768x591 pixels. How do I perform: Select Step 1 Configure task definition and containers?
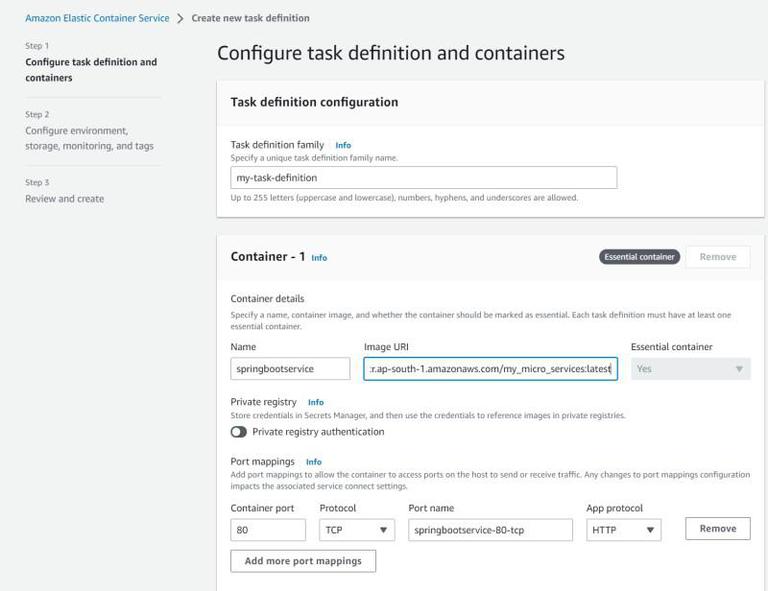click(x=91, y=69)
